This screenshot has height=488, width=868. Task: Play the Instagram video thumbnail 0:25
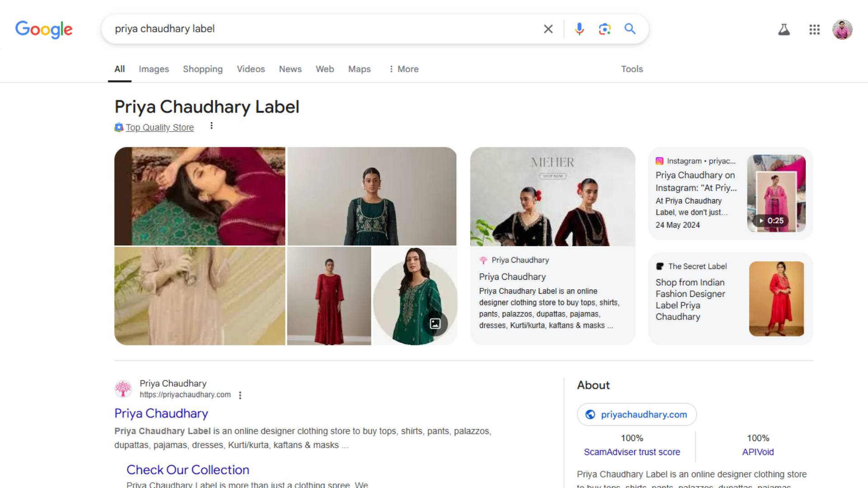tap(776, 193)
